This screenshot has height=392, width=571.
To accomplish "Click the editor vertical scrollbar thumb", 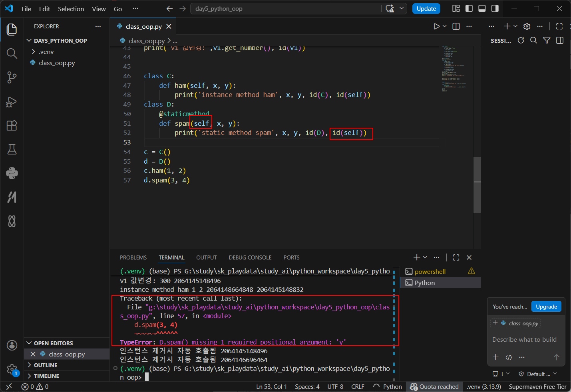I will (x=477, y=184).
